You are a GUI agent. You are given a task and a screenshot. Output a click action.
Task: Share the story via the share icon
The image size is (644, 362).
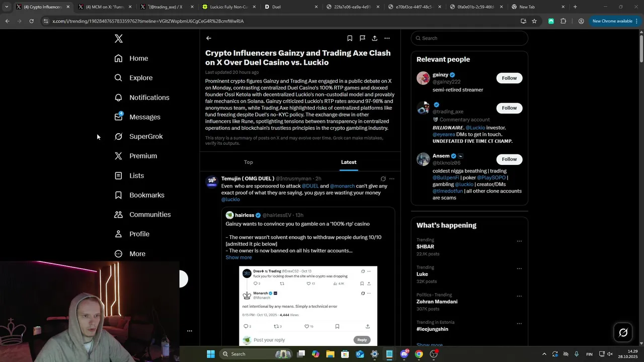tap(375, 38)
